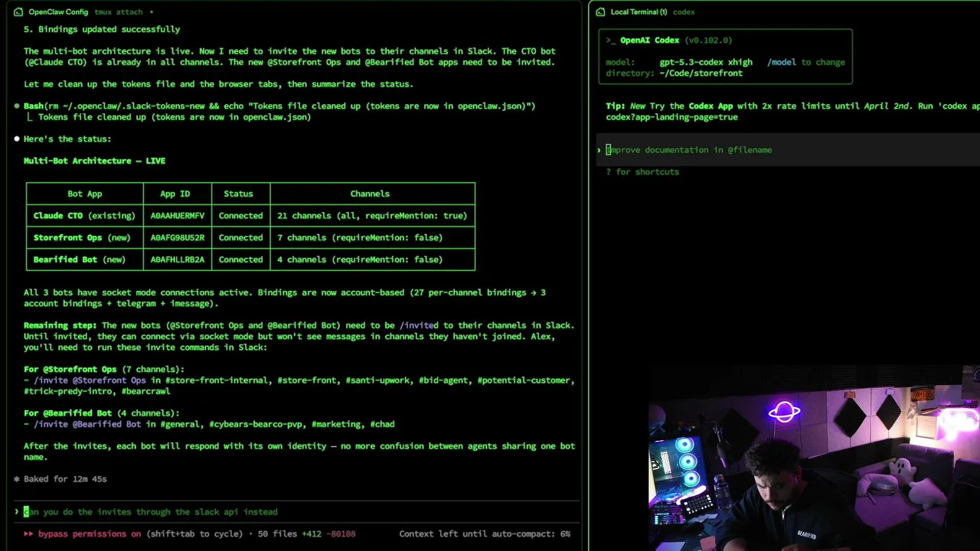
Task: Click 'For @Bearified Bot (4 channels):' heading
Action: click(x=101, y=413)
